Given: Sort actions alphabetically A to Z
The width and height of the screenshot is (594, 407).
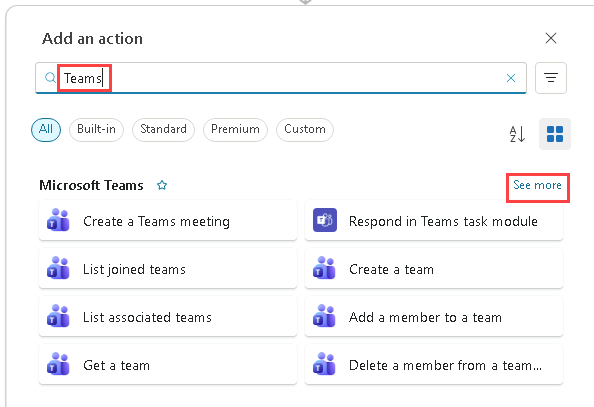Looking at the screenshot, I should (517, 134).
